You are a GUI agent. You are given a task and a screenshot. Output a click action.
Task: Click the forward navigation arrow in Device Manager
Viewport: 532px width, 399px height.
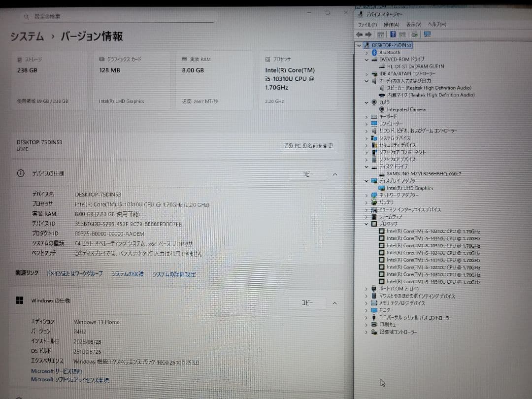[x=368, y=34]
